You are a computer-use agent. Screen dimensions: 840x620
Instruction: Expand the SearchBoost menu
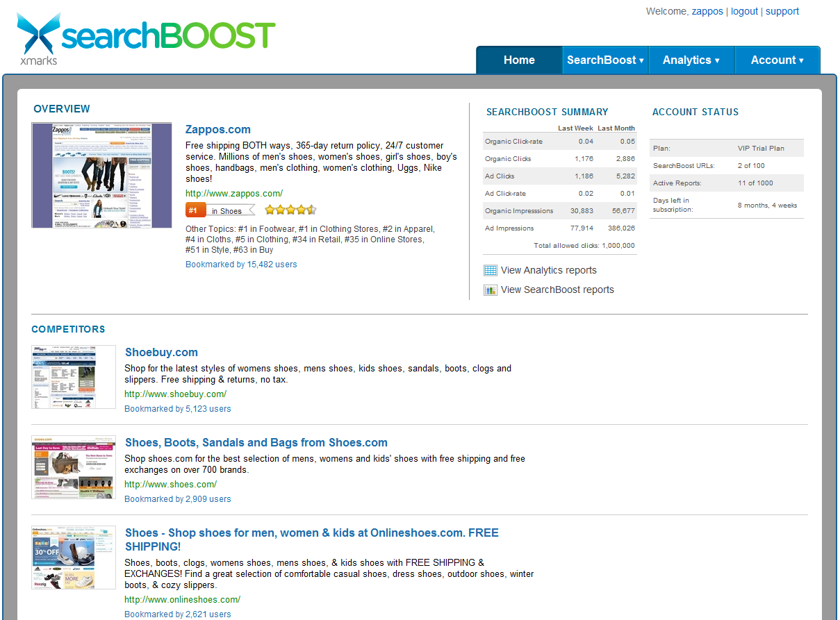[x=605, y=60]
